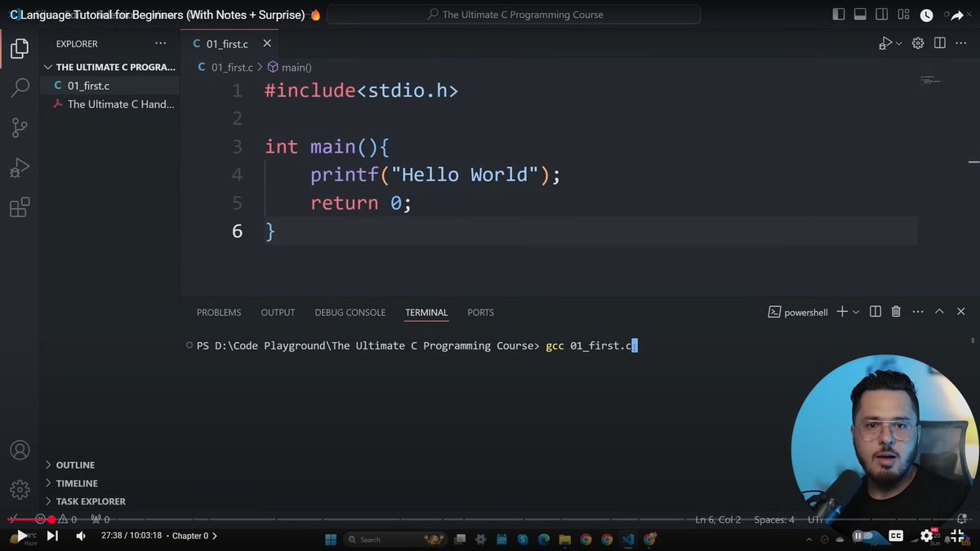980x551 pixels.
Task: Open the Accounts menu in activity bar
Action: pos(20,450)
